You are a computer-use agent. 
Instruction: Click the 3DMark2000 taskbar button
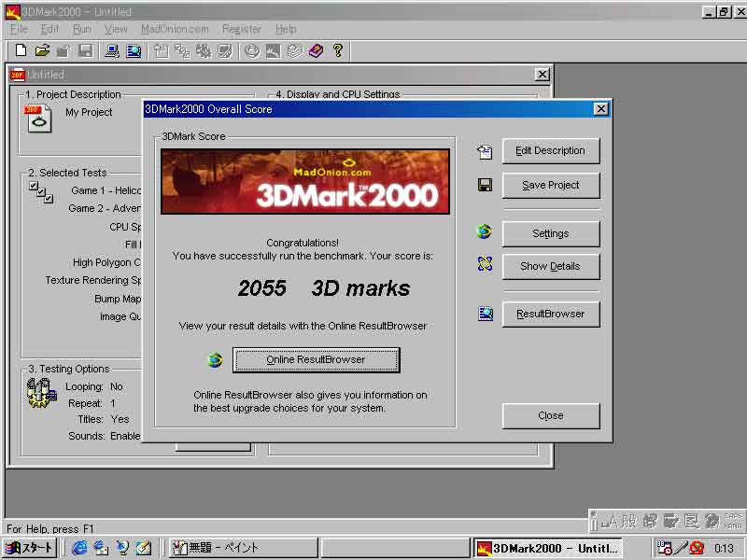(x=548, y=548)
